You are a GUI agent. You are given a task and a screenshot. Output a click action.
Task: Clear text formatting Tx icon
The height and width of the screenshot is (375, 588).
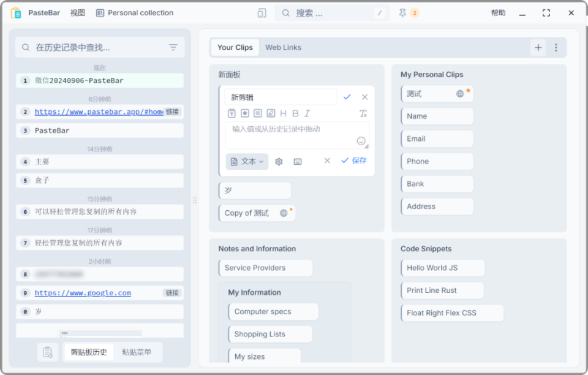click(363, 113)
